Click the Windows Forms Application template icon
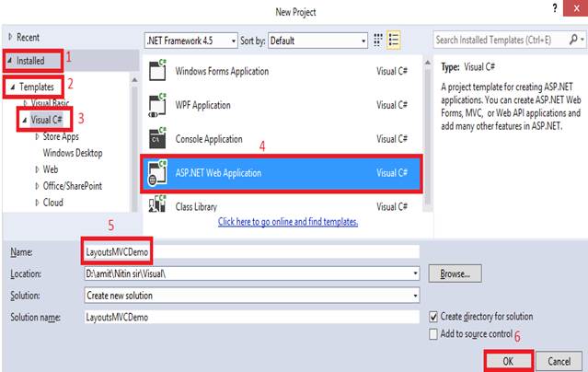Image resolution: width=588 pixels, height=372 pixels. [x=157, y=70]
